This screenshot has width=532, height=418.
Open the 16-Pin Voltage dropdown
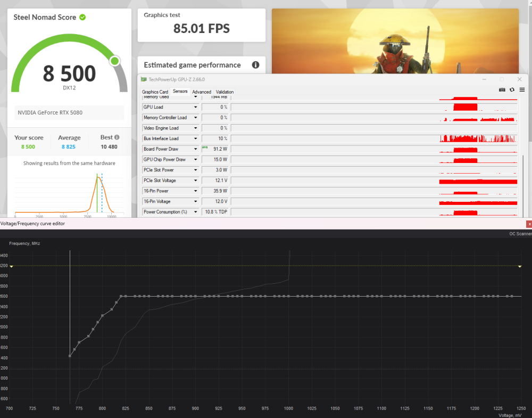[x=195, y=201]
